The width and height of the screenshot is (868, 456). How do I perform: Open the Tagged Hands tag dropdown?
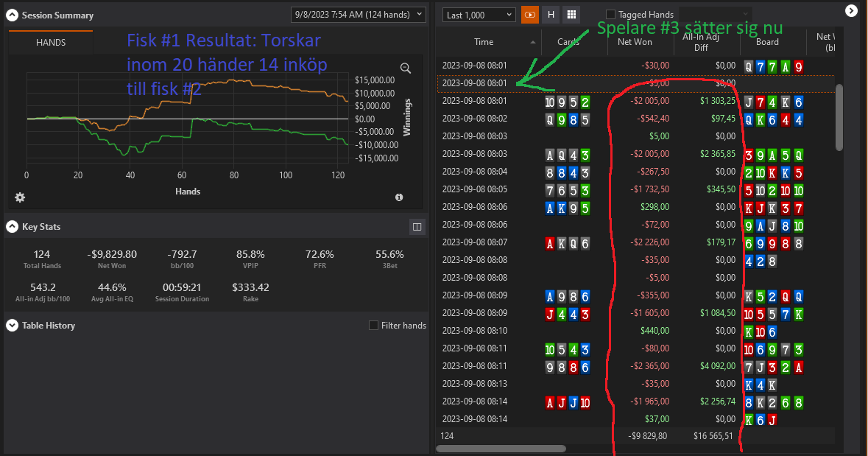pyautogui.click(x=715, y=15)
